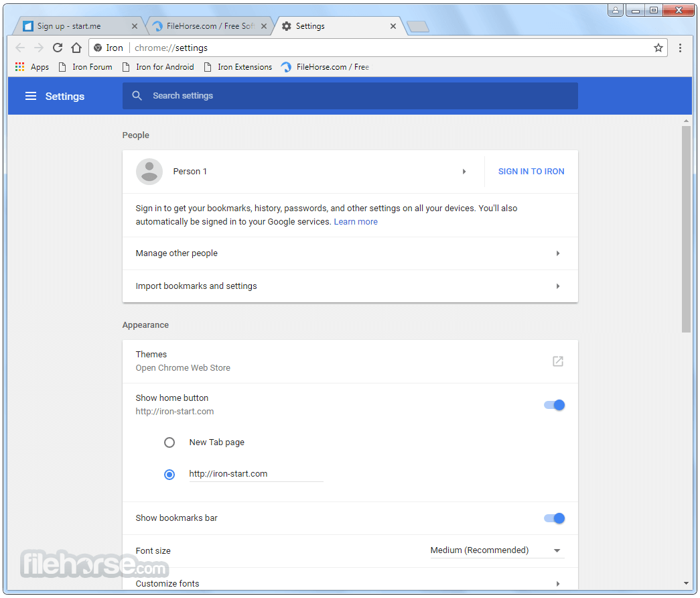Expand Manage other people arrow
Image resolution: width=700 pixels, height=598 pixels.
[557, 253]
